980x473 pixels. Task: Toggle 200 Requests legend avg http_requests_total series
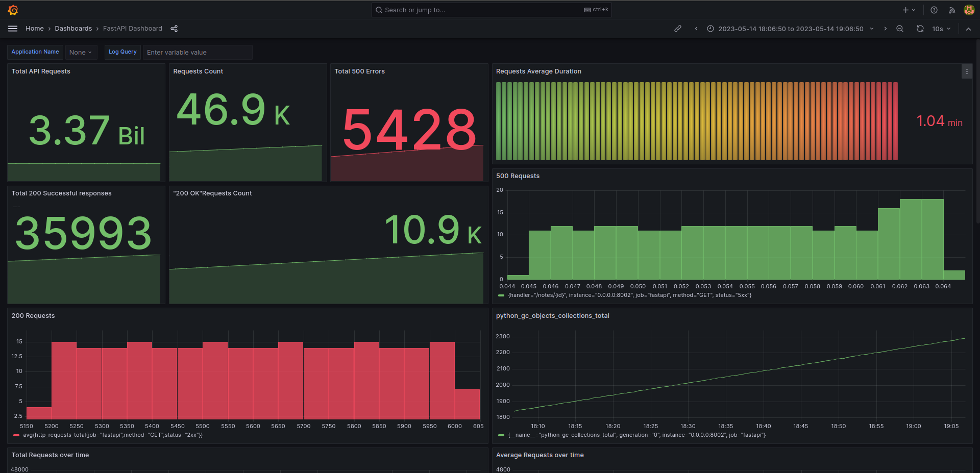[x=113, y=435]
